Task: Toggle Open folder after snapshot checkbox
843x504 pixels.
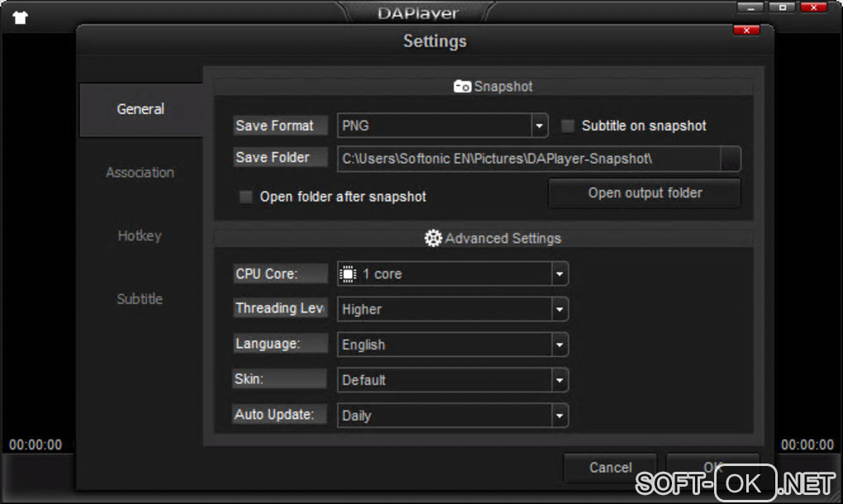Action: pyautogui.click(x=245, y=197)
